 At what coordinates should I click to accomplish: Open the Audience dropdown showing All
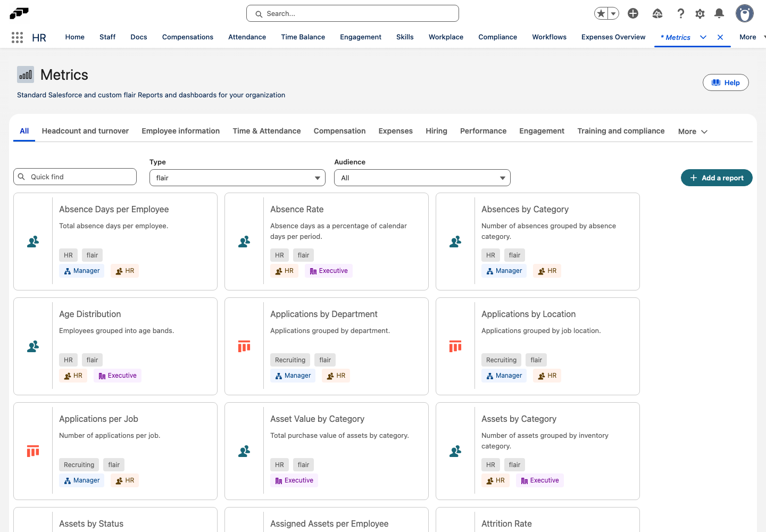422,178
